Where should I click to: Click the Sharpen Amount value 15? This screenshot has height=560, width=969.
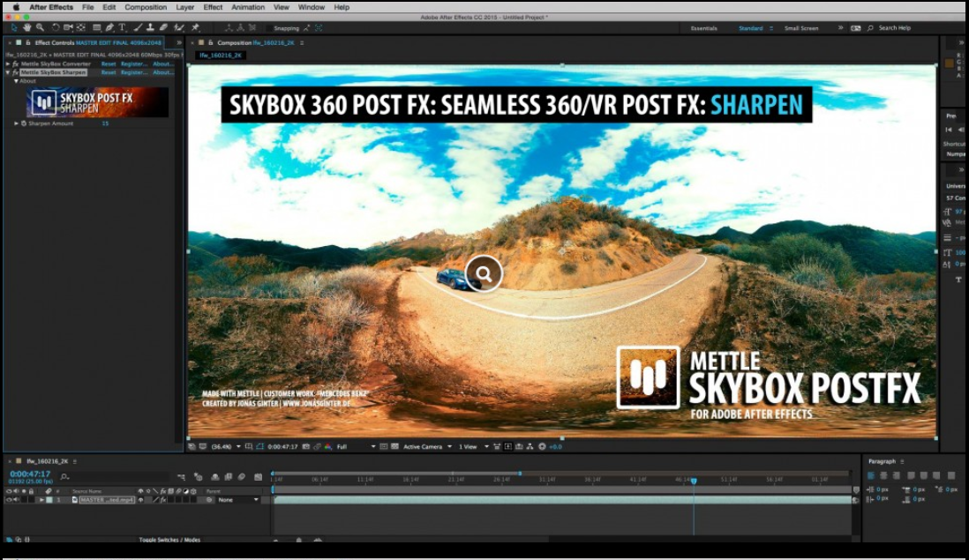coord(105,123)
